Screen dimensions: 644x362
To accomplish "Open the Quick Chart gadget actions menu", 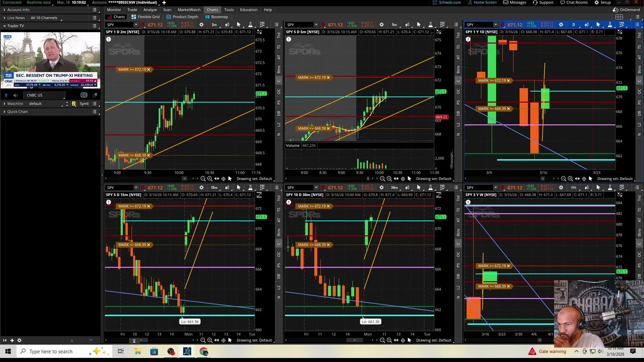I will (x=95, y=112).
